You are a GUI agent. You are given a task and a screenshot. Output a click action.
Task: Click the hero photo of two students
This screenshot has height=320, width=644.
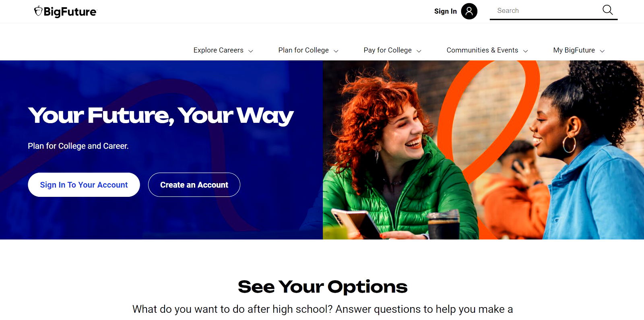483,150
